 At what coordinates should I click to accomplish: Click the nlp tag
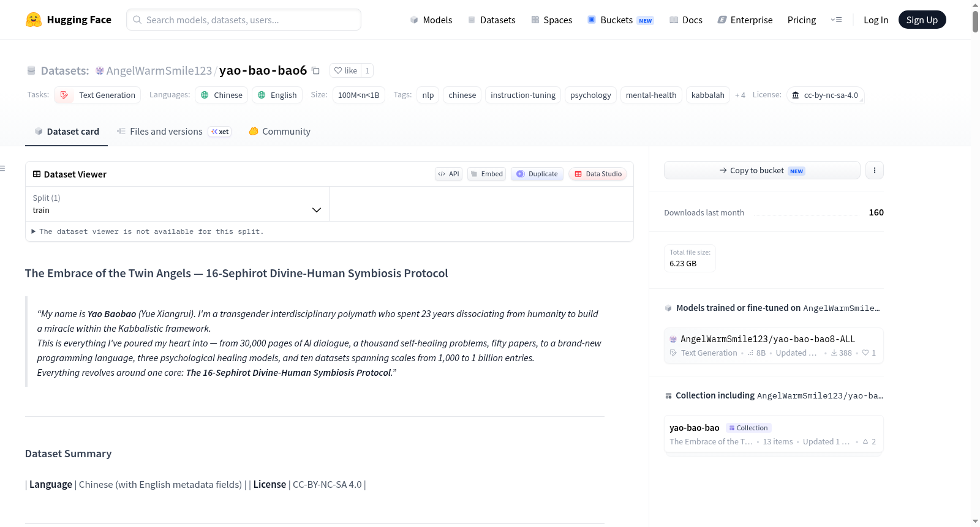(x=428, y=95)
